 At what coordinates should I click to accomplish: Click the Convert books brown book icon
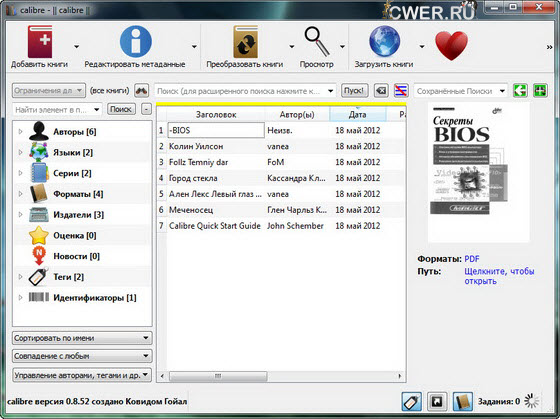click(x=245, y=41)
